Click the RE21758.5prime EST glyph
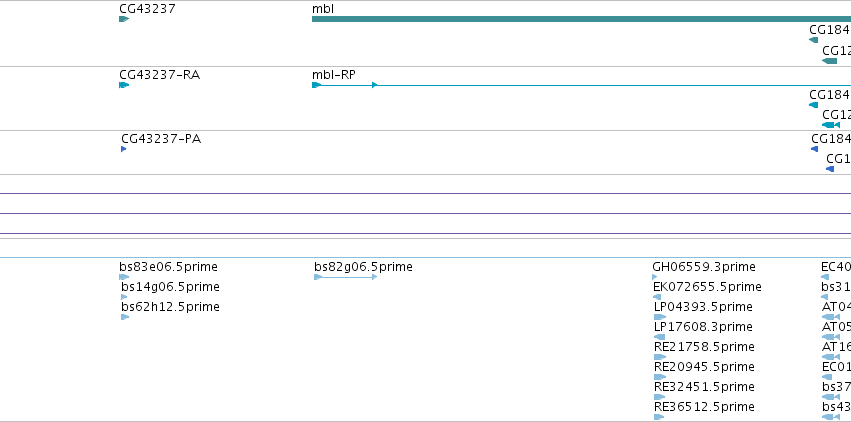 [x=660, y=357]
